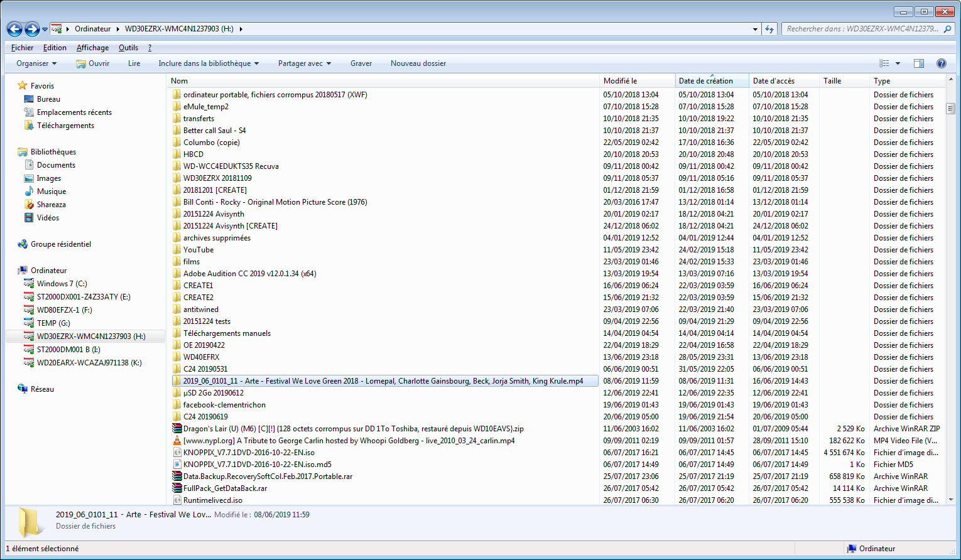Screen dimensions: 961x560
Task: Select the Columbo (copie) folder
Action: [212, 143]
